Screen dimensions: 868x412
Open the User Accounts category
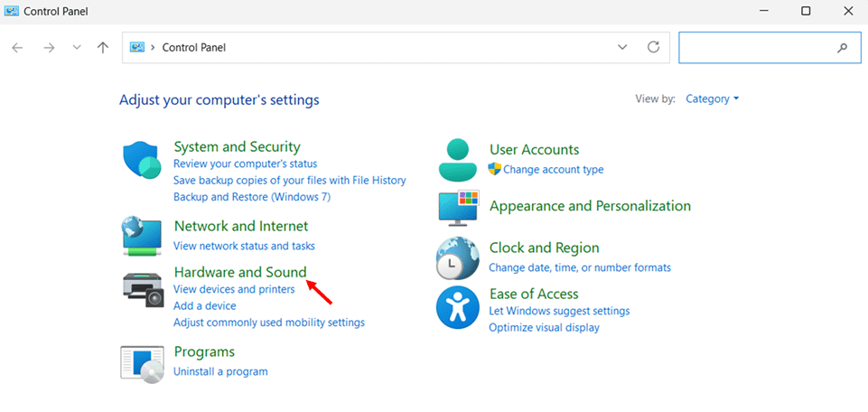pyautogui.click(x=534, y=149)
